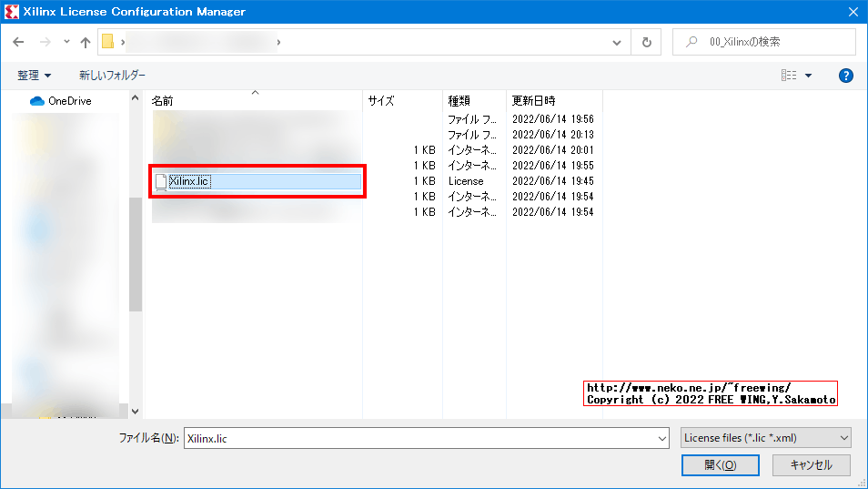The height and width of the screenshot is (489, 868).
Task: Open view options dropdown arrow
Action: 808,76
